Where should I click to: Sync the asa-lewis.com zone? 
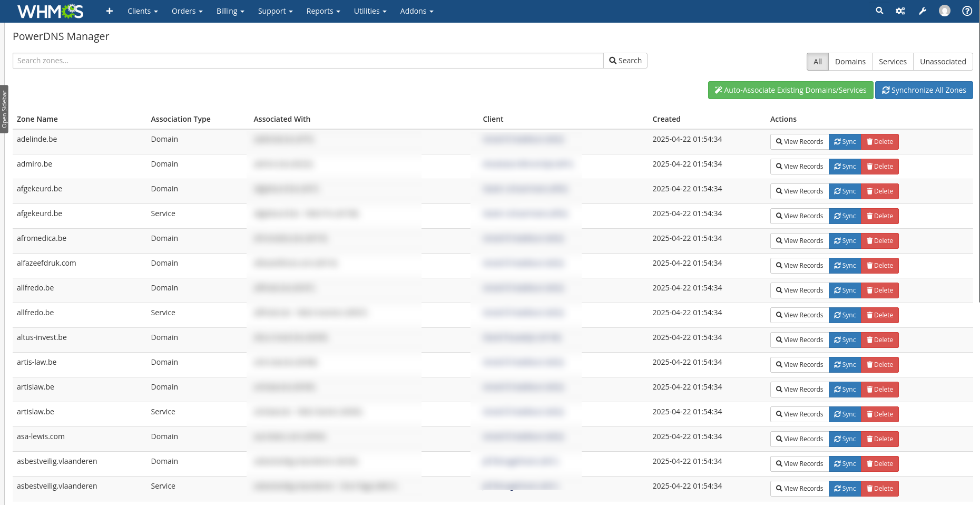pyautogui.click(x=845, y=439)
